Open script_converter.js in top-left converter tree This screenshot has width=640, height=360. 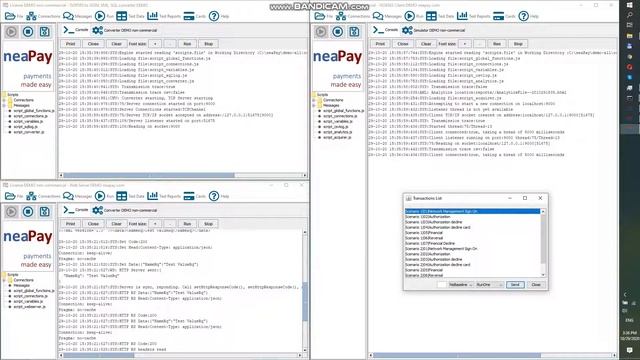29,132
